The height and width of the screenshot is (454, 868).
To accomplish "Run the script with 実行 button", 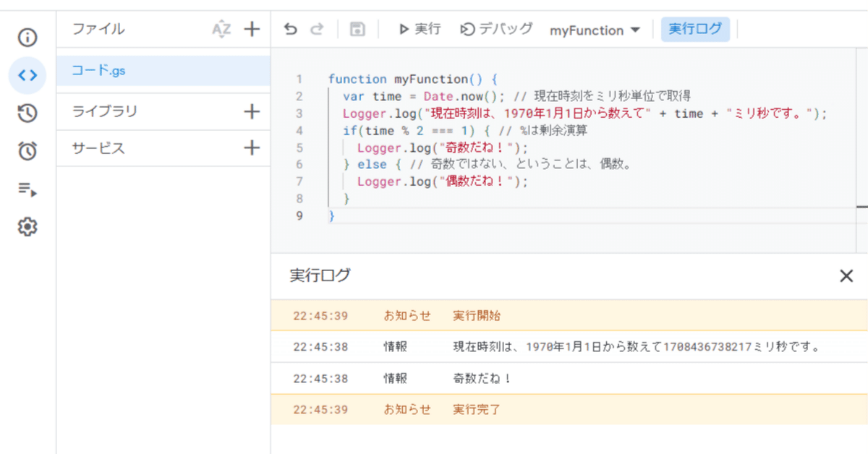I will (x=420, y=30).
